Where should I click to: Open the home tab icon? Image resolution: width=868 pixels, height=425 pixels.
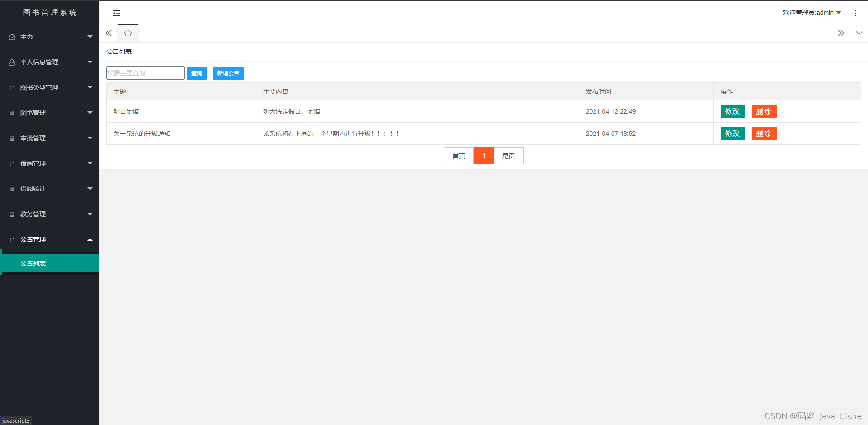128,33
